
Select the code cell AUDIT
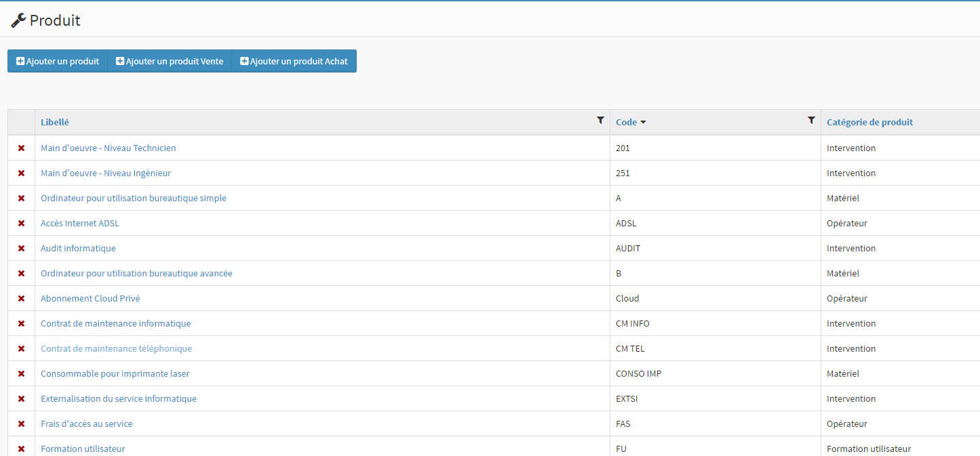click(715, 248)
